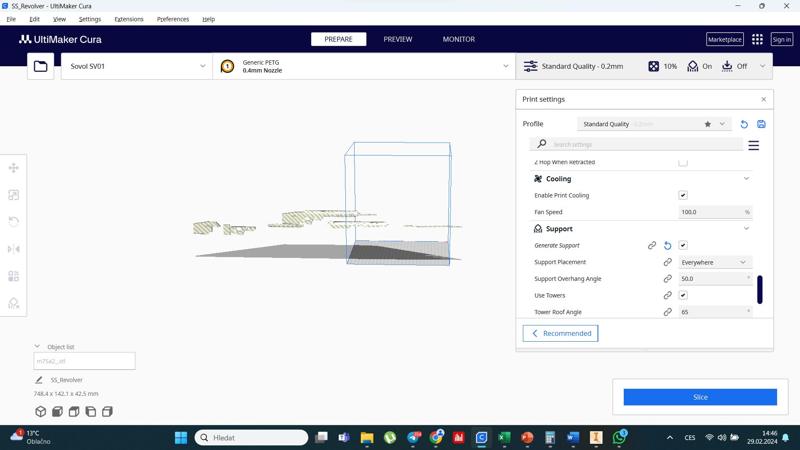Open the Settings menu

90,19
